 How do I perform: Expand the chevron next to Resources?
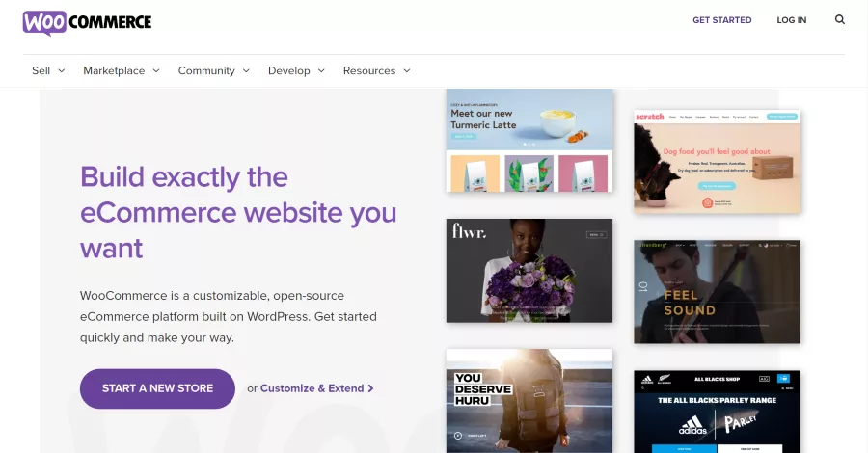click(x=407, y=70)
